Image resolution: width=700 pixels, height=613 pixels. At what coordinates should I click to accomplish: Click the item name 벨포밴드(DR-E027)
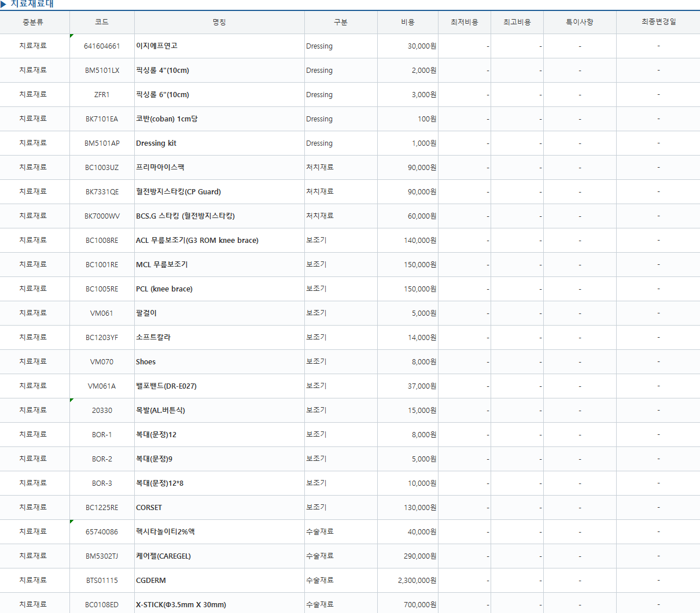point(166,386)
